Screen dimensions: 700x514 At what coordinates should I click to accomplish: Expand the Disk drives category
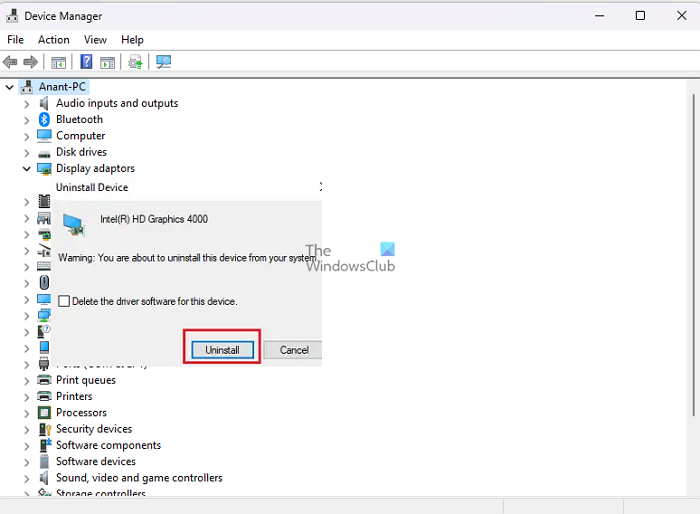27,153
